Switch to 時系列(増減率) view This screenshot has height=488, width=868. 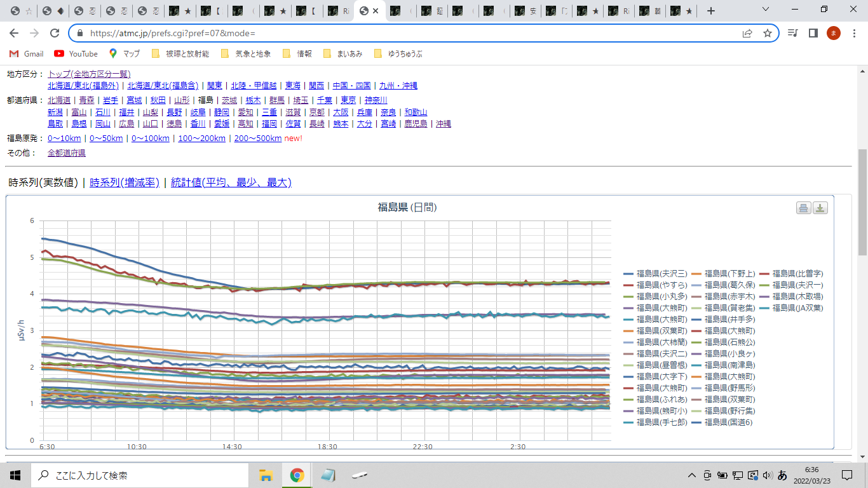point(125,182)
